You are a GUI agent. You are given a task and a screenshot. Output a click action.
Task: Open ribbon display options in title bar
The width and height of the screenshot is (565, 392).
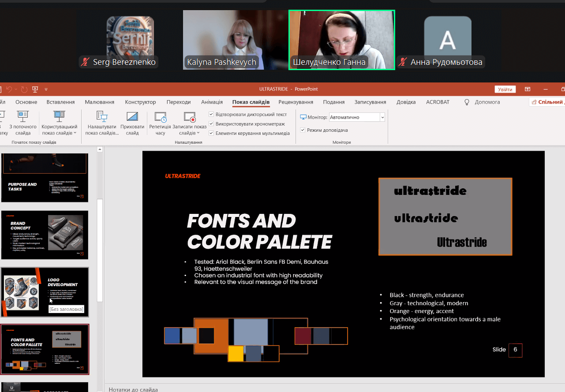click(x=528, y=89)
